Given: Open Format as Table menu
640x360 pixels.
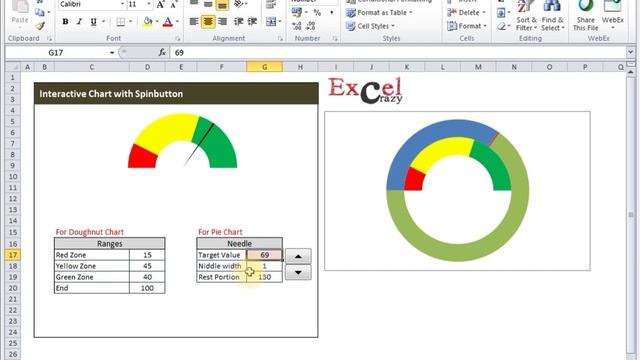Looking at the screenshot, I should (379, 13).
